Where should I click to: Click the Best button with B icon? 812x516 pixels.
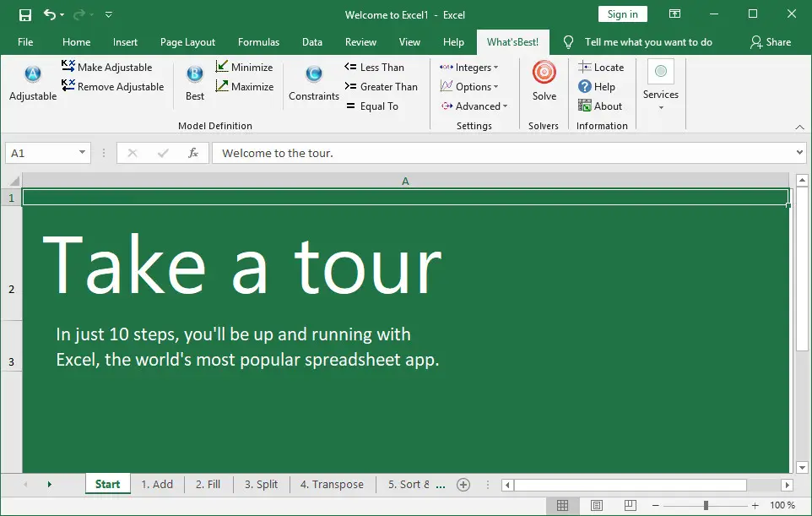(195, 83)
